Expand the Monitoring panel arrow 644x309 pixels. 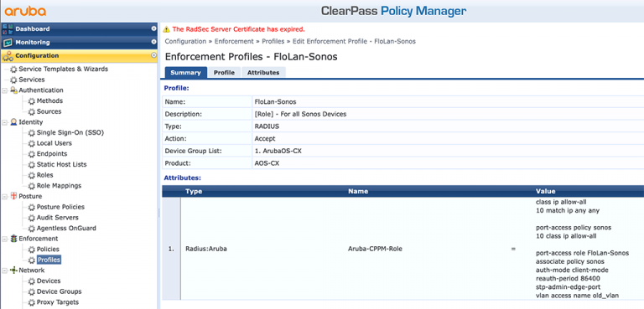tap(153, 42)
